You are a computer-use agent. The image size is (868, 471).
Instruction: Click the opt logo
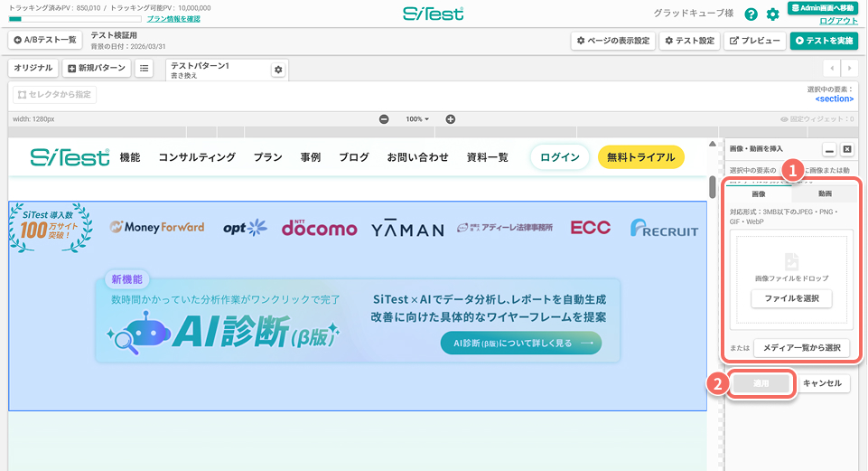click(246, 228)
